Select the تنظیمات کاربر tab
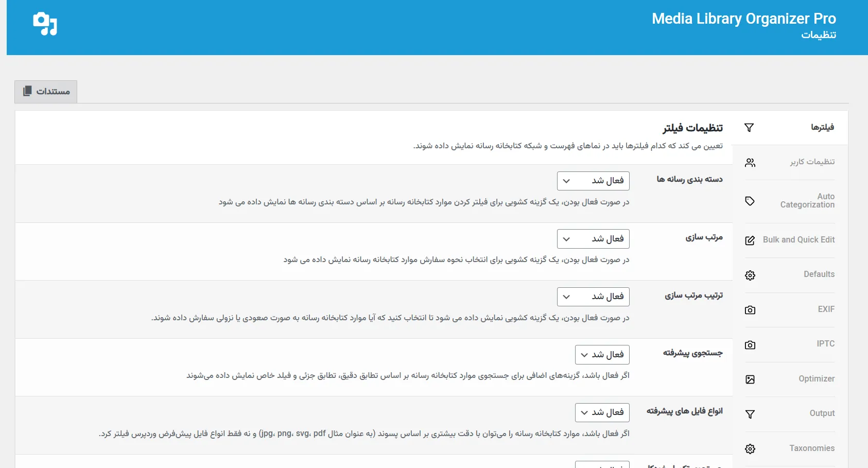 [790, 162]
